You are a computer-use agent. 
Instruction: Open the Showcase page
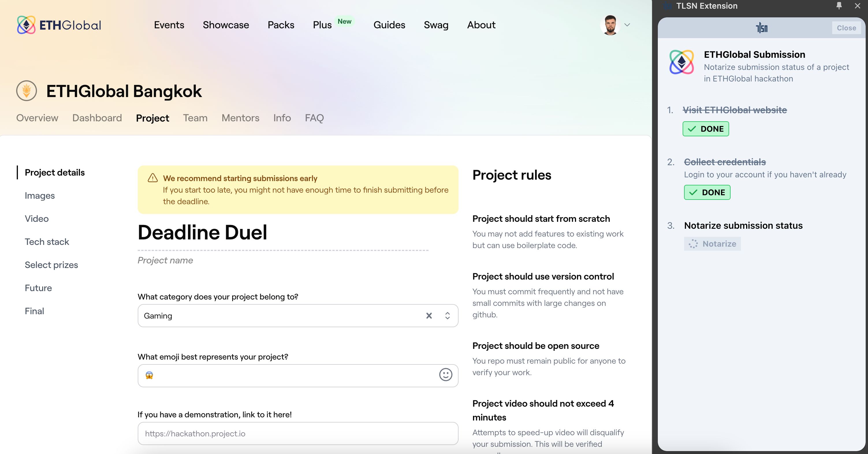tap(226, 25)
